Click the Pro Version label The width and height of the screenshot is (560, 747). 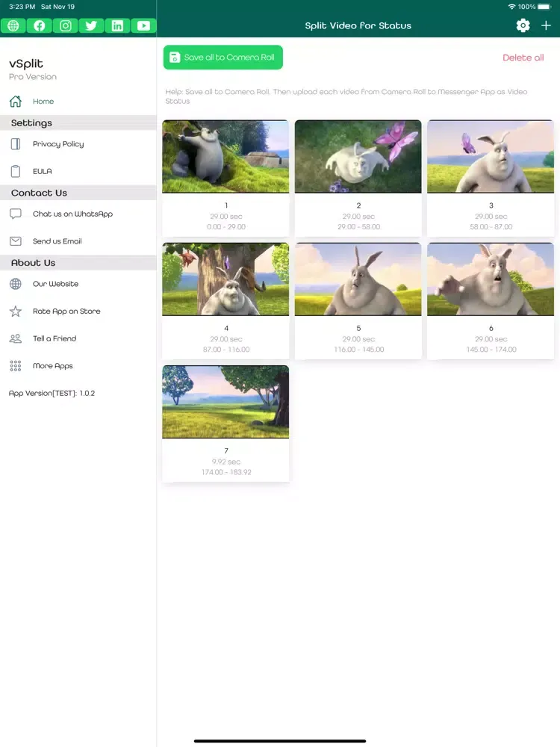coord(33,77)
